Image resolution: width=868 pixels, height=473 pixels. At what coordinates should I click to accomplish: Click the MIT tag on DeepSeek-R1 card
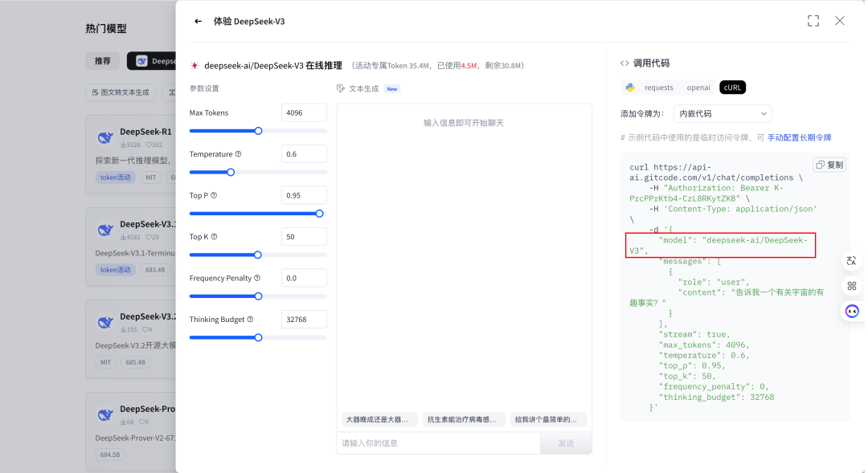point(150,177)
